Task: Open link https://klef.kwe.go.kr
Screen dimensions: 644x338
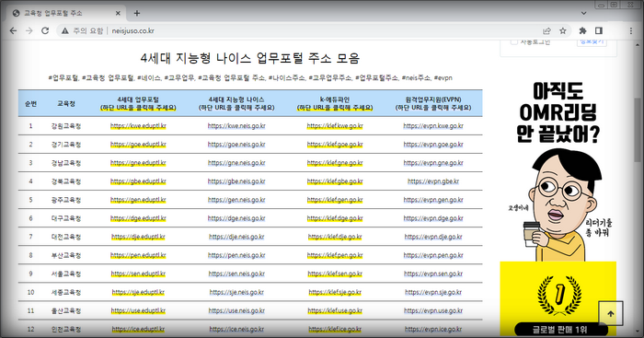Action: [335, 126]
